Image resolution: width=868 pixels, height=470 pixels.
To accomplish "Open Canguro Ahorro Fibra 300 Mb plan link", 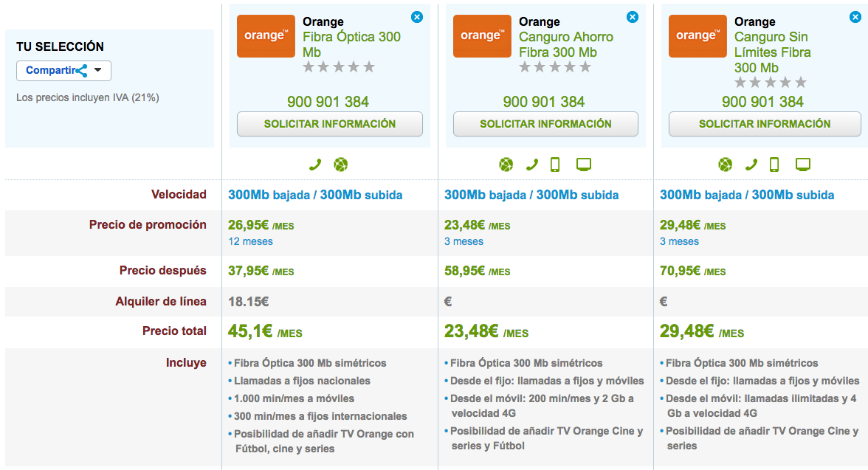I will [x=565, y=44].
